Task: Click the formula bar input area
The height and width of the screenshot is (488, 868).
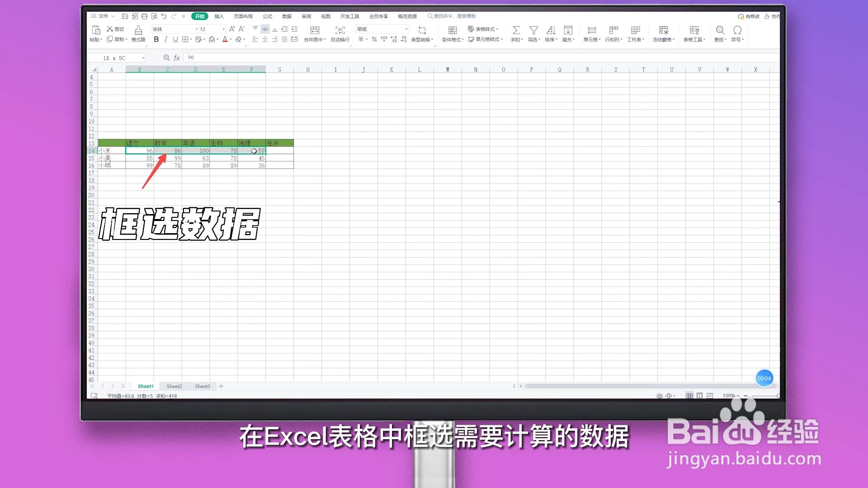Action: coord(316,57)
